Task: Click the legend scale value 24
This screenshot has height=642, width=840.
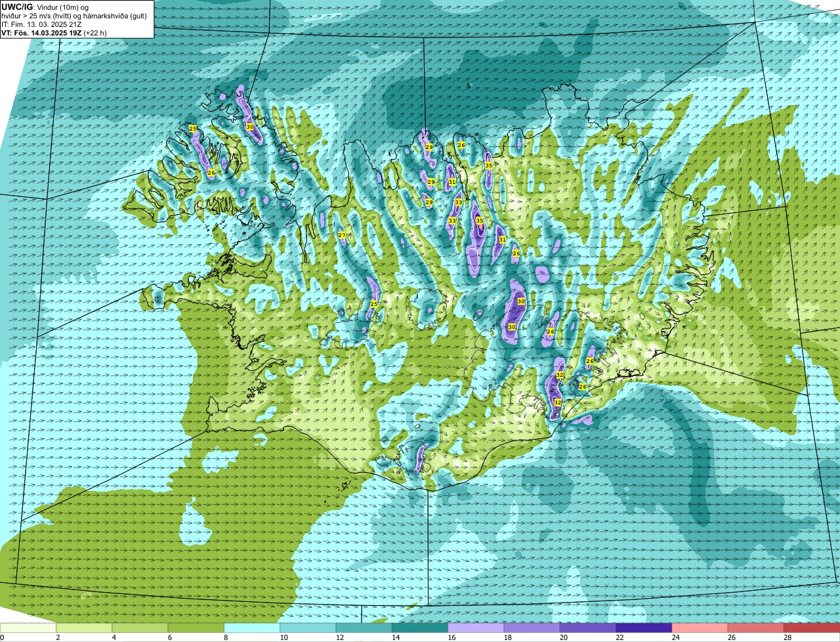Action: point(675,637)
